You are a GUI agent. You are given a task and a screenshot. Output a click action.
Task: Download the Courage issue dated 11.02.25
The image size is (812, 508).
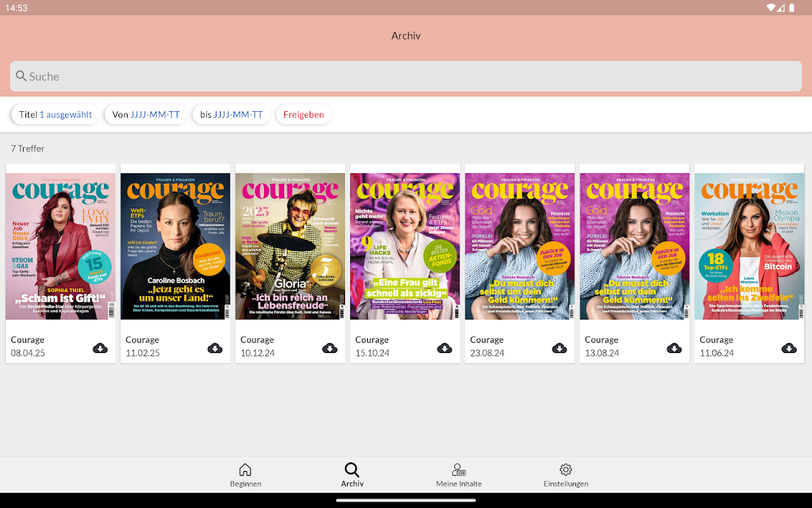[214, 348]
